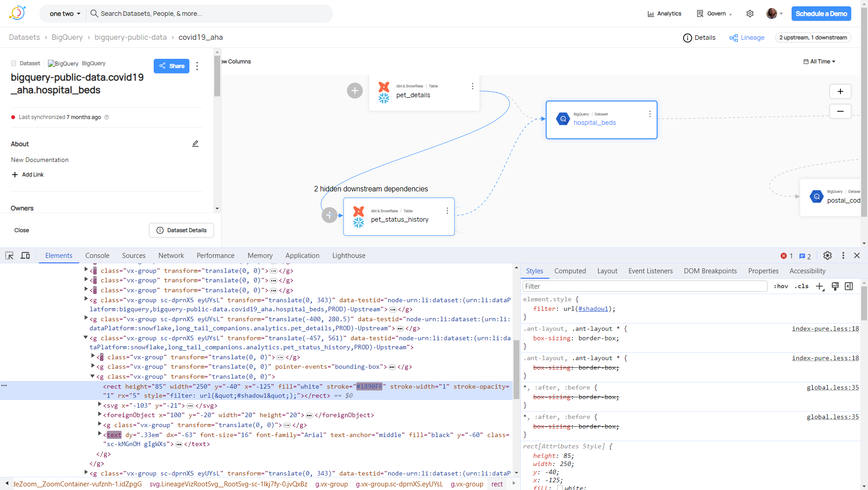The height and width of the screenshot is (490, 868).
Task: Expand the text element row
Action: click(99, 434)
